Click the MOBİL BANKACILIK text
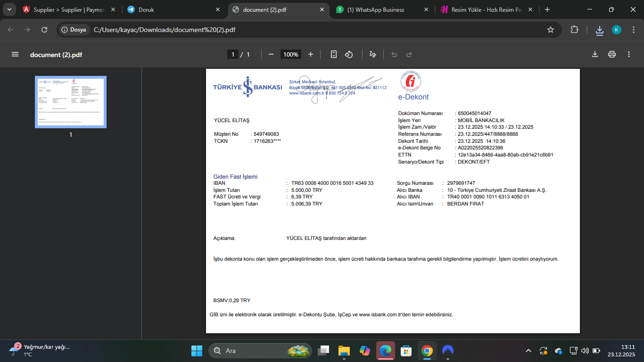 click(x=481, y=121)
